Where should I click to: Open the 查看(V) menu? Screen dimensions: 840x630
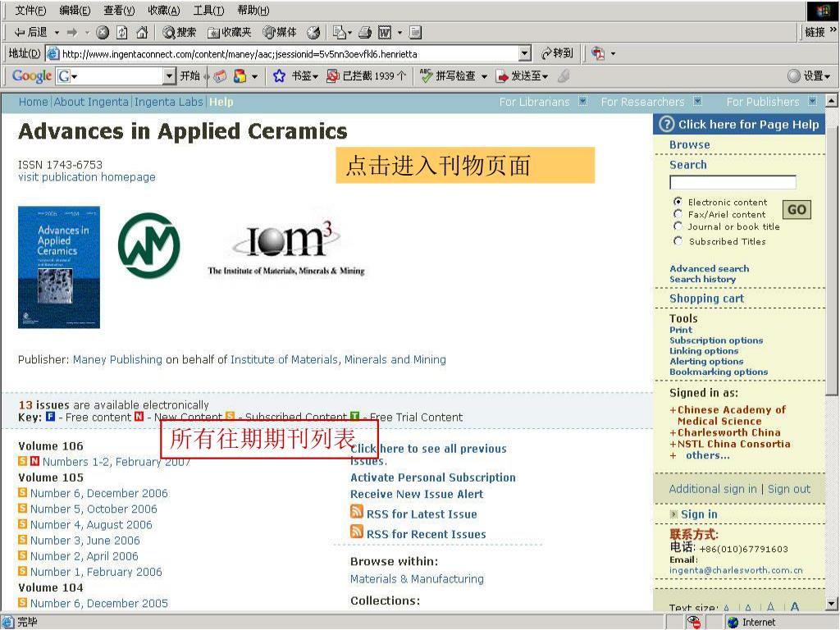pos(119,10)
